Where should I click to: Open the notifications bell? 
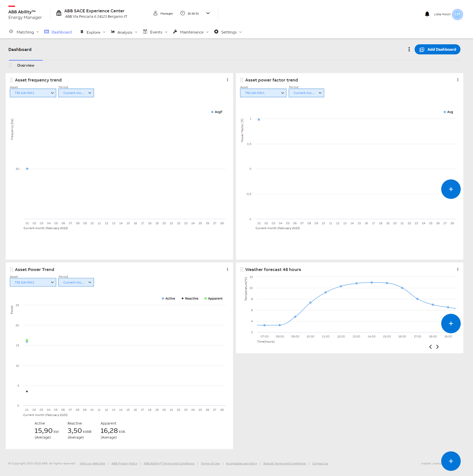point(427,14)
